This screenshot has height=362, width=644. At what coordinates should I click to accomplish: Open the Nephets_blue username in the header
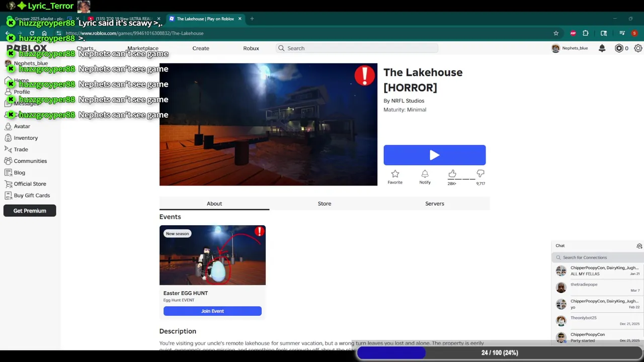(575, 48)
